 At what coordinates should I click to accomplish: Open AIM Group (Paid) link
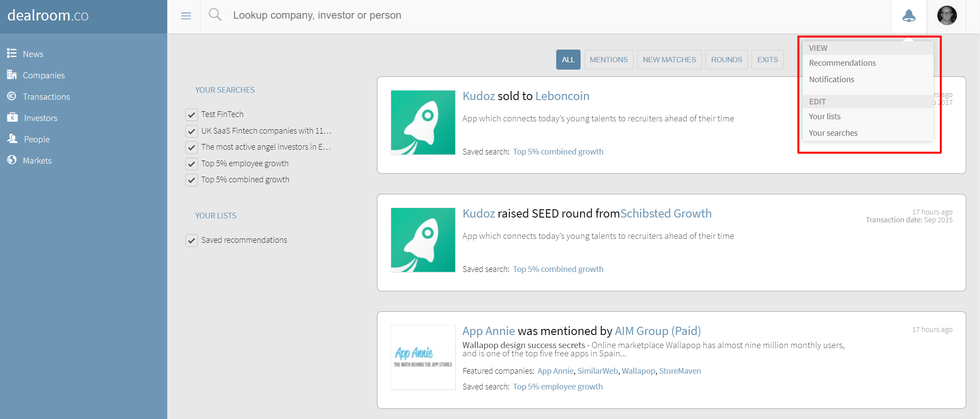click(658, 331)
